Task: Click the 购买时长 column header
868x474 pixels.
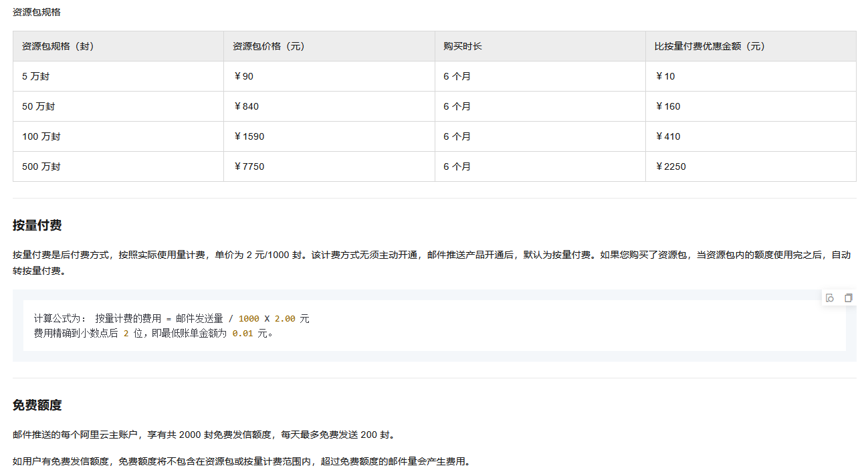Action: (463, 46)
